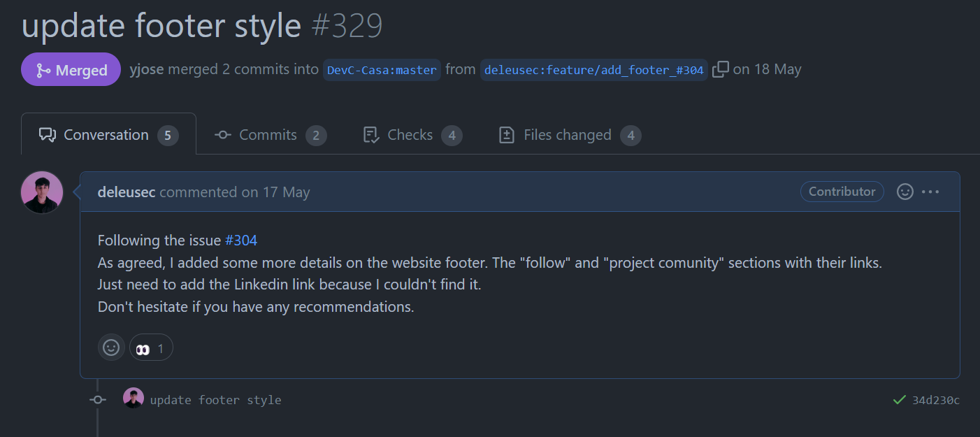Copy the head branch name icon
The image size is (980, 437).
coord(721,69)
